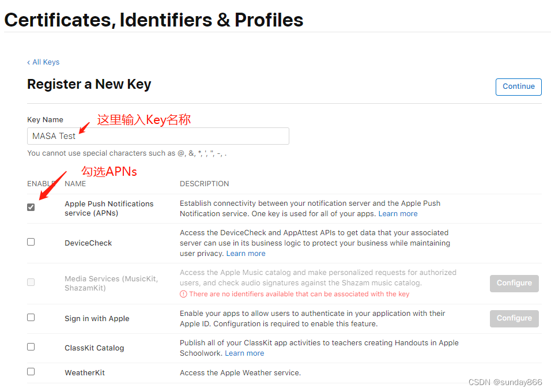Click the Continue button
The width and height of the screenshot is (551, 392).
[x=518, y=86]
